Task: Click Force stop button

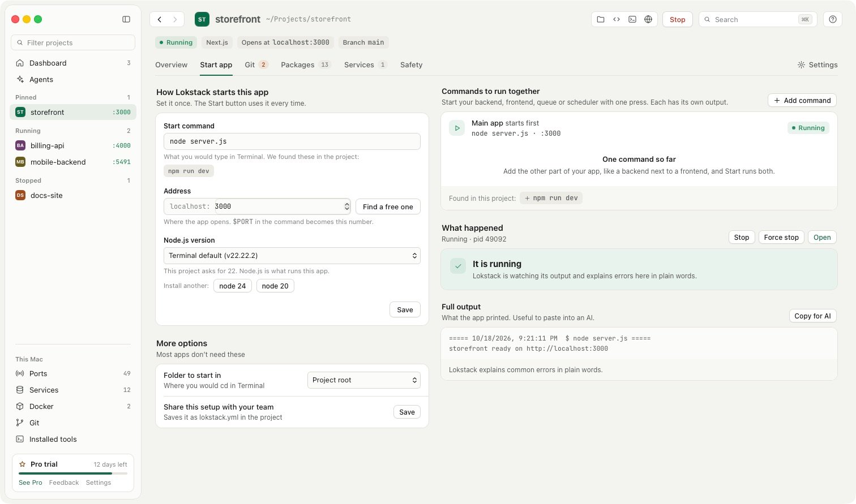Action: click(781, 238)
